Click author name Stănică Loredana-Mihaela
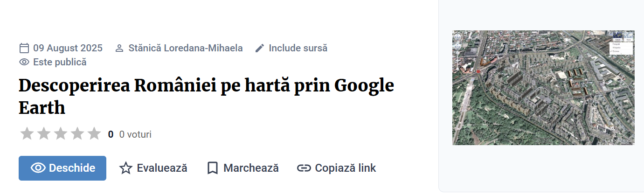 tap(186, 48)
